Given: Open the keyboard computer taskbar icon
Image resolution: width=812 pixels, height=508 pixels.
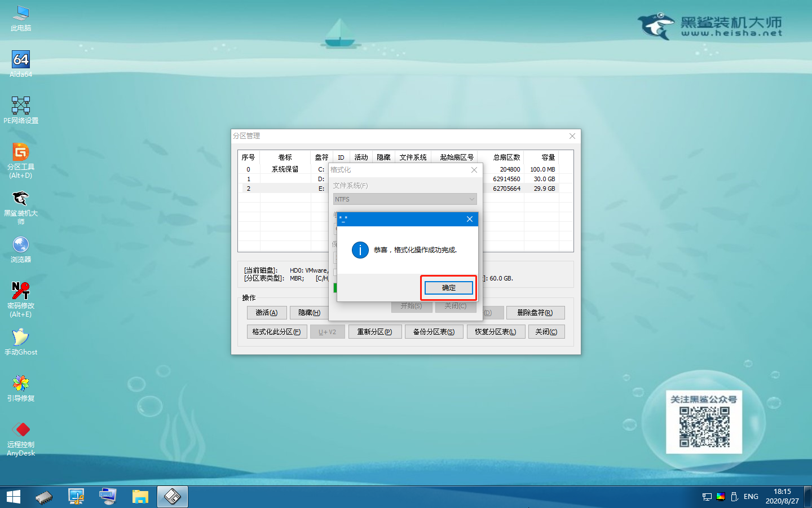Looking at the screenshot, I should click(108, 497).
